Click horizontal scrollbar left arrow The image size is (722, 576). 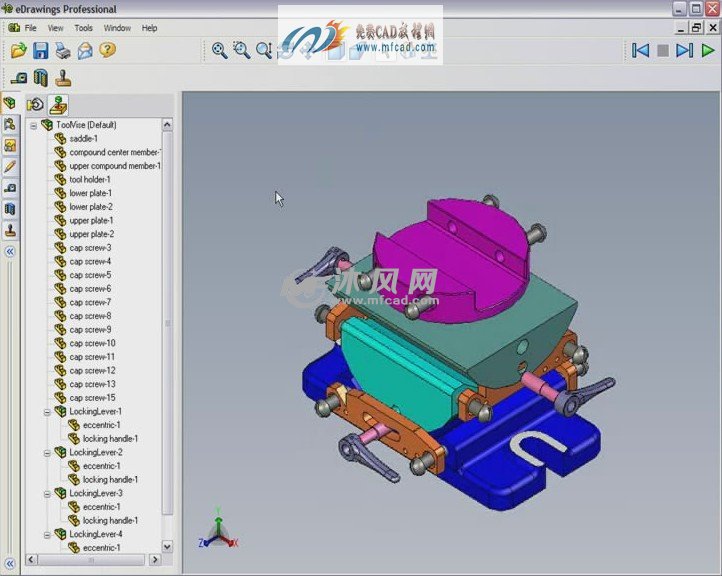click(x=31, y=559)
